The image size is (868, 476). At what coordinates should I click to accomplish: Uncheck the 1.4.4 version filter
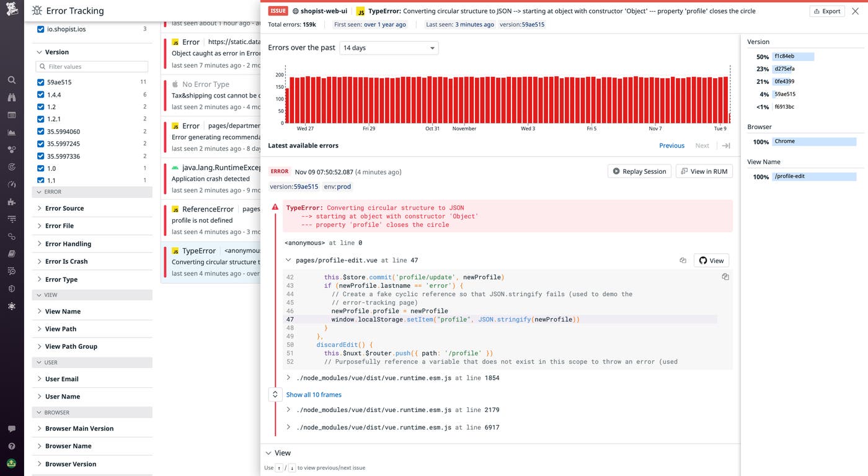(40, 94)
